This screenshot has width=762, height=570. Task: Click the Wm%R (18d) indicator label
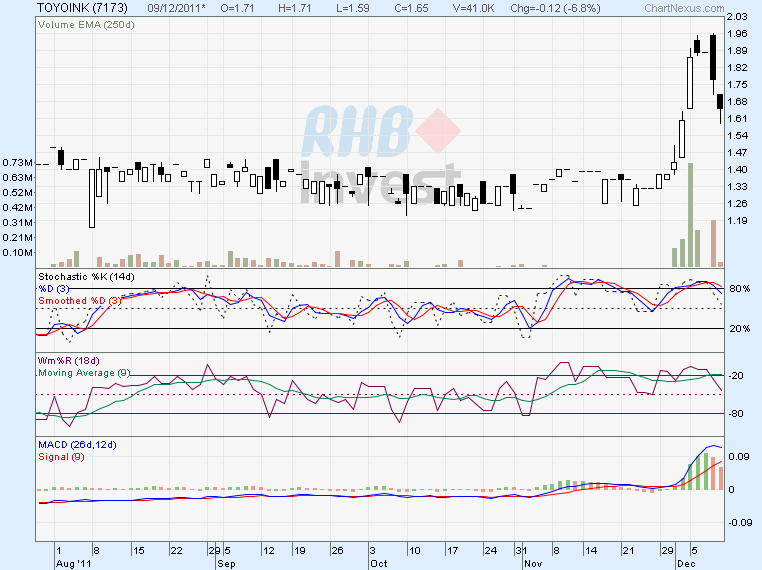tap(68, 361)
